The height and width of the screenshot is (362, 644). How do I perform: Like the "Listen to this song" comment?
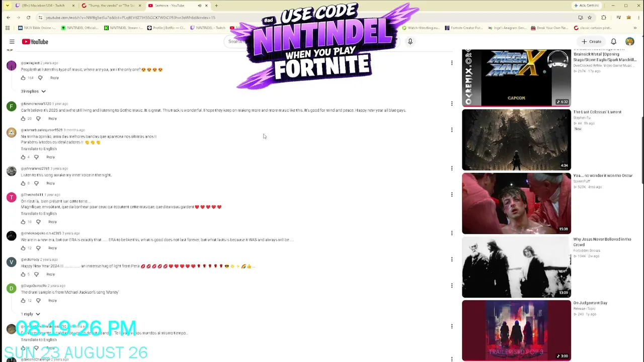pos(23,183)
